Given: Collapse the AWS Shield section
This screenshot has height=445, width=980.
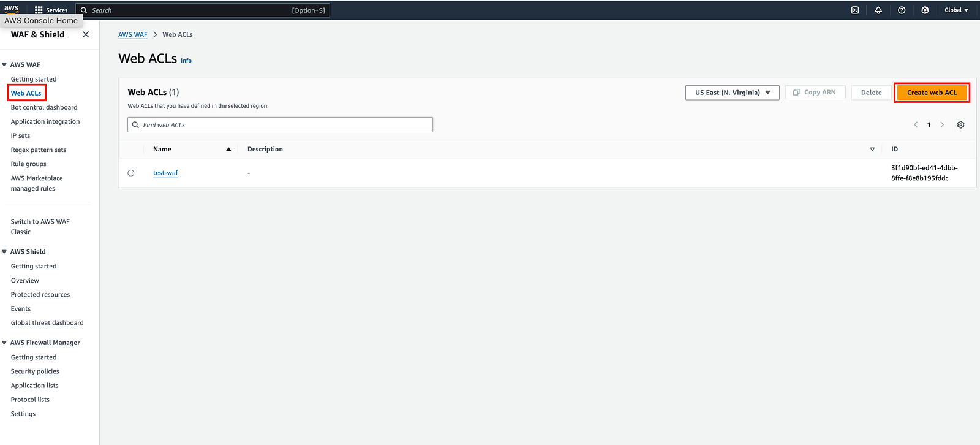Looking at the screenshot, I should point(4,252).
